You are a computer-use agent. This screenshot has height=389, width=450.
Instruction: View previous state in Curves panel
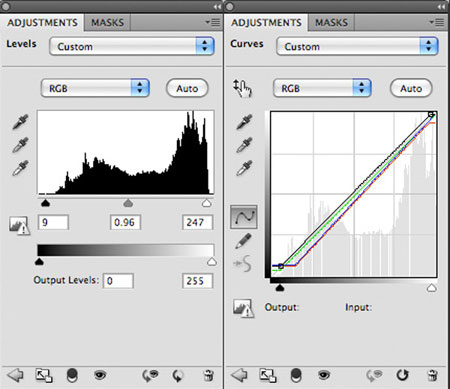pos(374,376)
